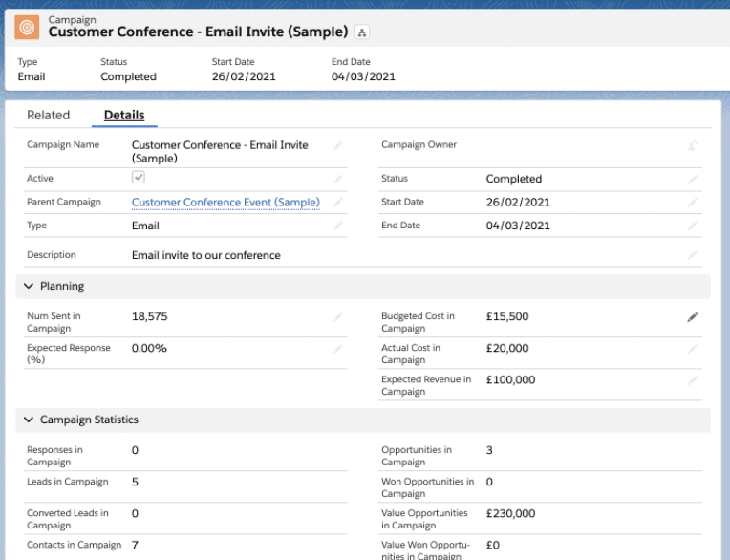Collapse the Campaign Statistics section
Image resolution: width=730 pixels, height=560 pixels.
tap(29, 420)
